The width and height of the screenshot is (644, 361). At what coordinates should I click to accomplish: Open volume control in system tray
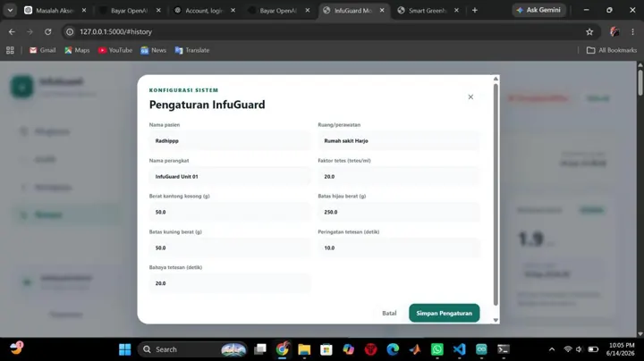click(x=580, y=349)
